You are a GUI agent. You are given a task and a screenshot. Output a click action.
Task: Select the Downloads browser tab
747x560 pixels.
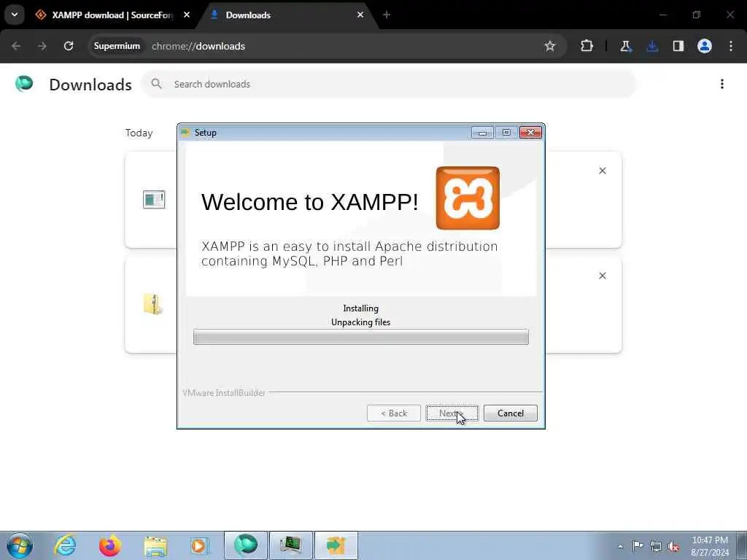point(287,15)
